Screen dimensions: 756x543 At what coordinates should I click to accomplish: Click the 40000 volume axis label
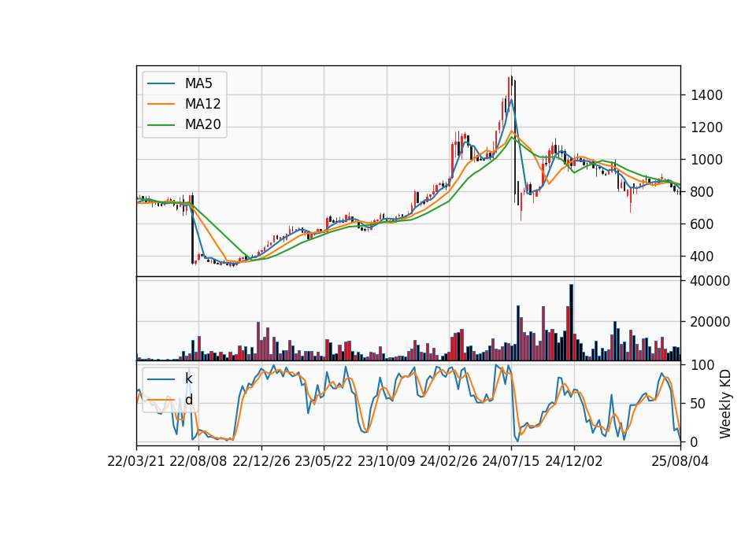[x=710, y=281]
